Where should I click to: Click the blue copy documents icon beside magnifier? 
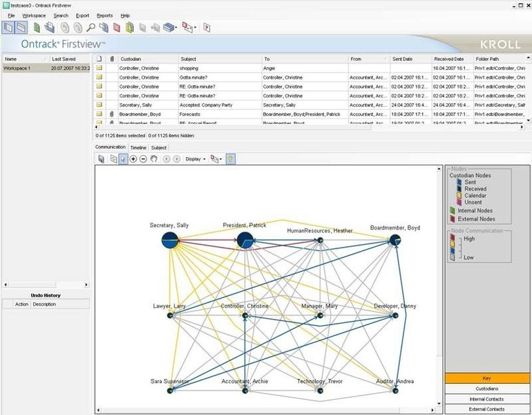[x=104, y=28]
